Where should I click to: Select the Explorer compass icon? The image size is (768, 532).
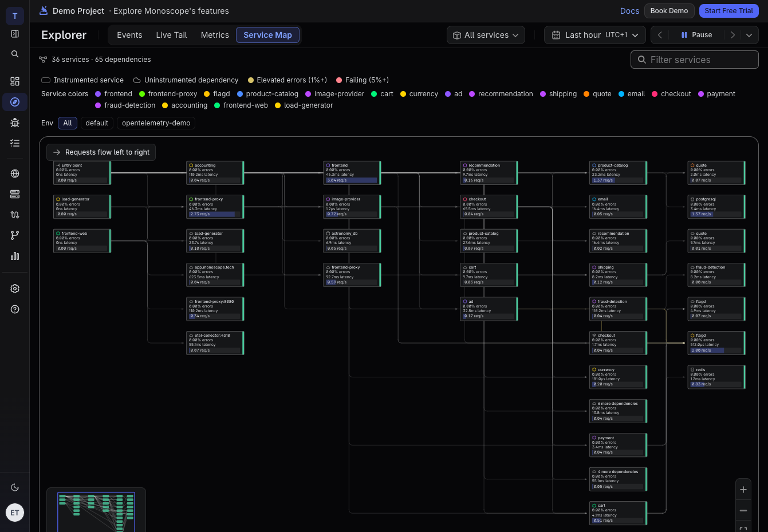15,102
